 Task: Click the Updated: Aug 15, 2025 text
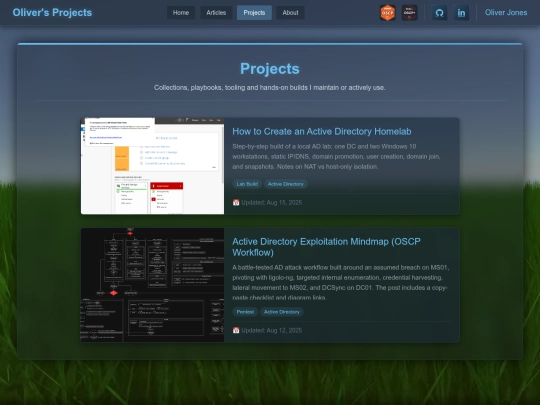coord(272,202)
